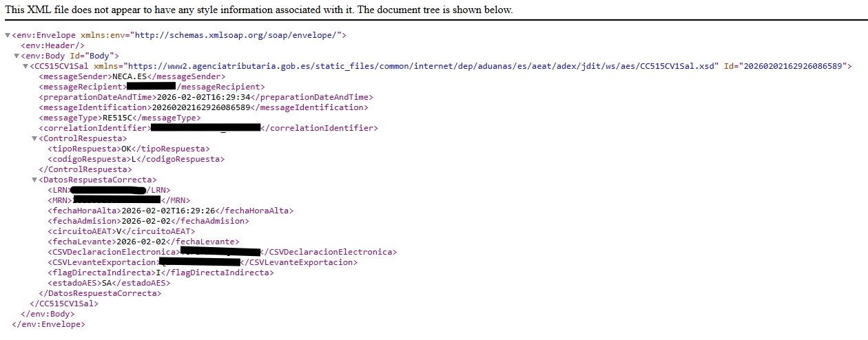Click the codigoRespuesta element line
The width and height of the screenshot is (868, 340).
pos(136,159)
